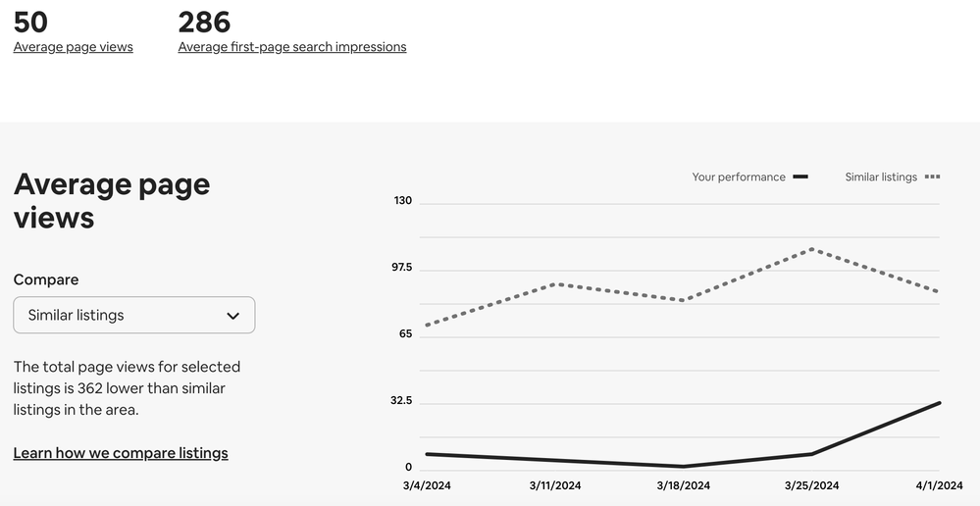Screen dimensions: 980x506
Task: Click the Your performance solid line swatch
Action: [800, 177]
